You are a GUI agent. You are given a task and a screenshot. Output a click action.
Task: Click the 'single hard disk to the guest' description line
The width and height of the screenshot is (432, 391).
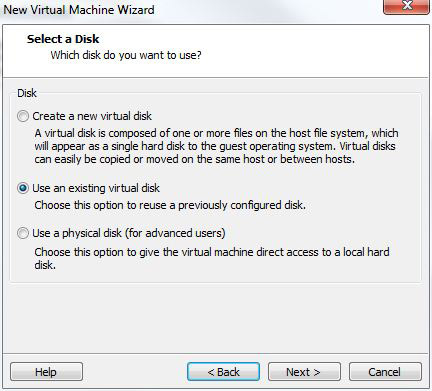tap(215, 146)
